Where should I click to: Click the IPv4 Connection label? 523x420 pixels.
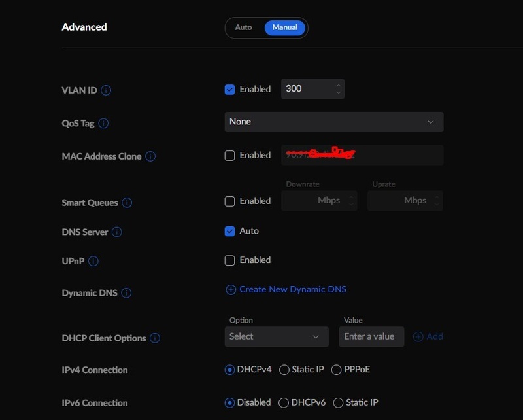(x=95, y=370)
